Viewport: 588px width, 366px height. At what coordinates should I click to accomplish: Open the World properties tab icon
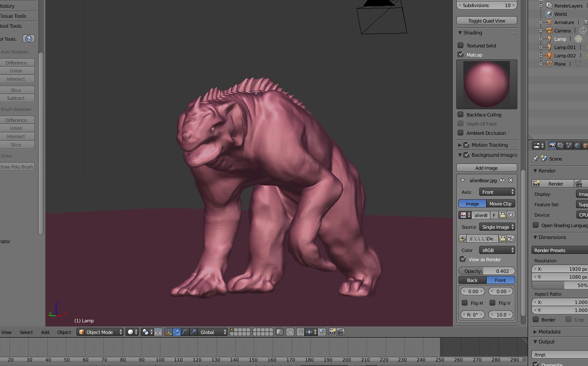(577, 146)
